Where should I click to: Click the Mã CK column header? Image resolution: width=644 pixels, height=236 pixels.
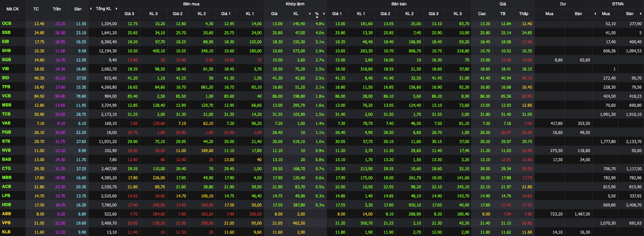13,9
